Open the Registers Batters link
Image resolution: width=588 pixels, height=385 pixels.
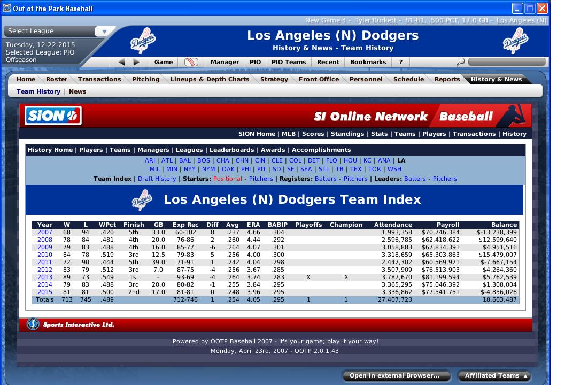pos(326,179)
